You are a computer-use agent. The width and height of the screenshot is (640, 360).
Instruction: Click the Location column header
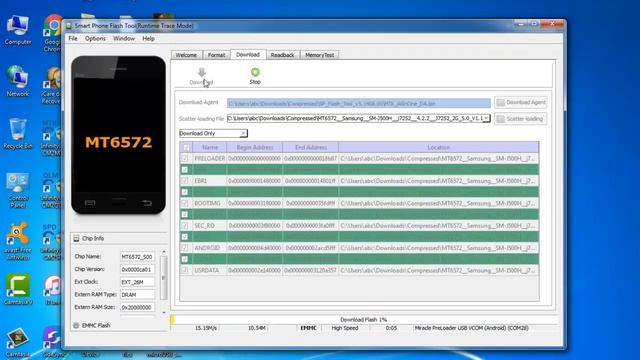click(439, 147)
